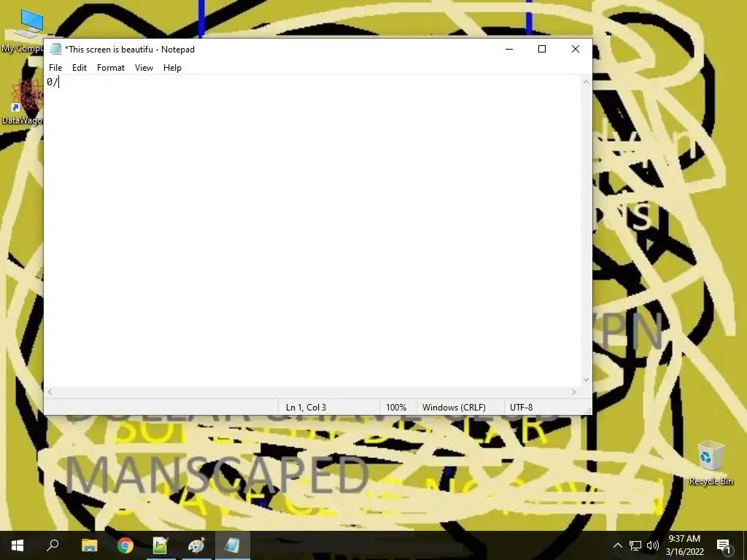The height and width of the screenshot is (560, 747).
Task: Open the Format menu
Action: tap(111, 68)
